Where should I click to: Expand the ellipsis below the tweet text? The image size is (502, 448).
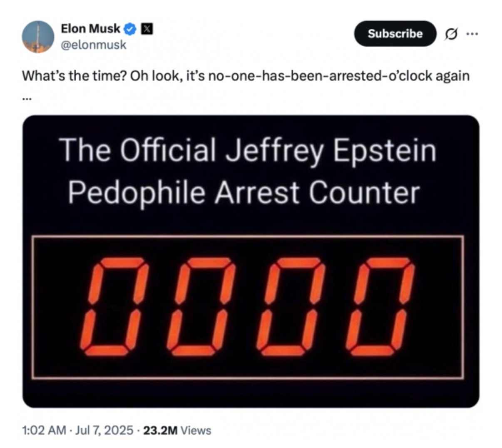point(27,99)
